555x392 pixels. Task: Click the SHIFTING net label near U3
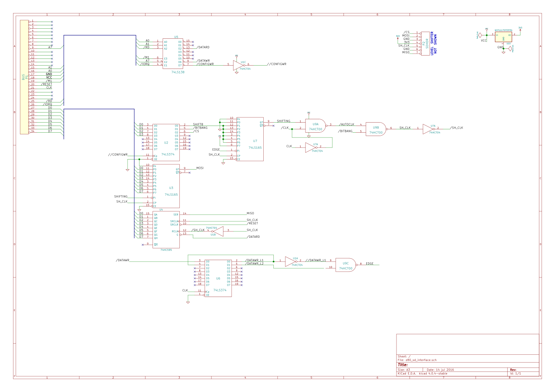(x=120, y=196)
